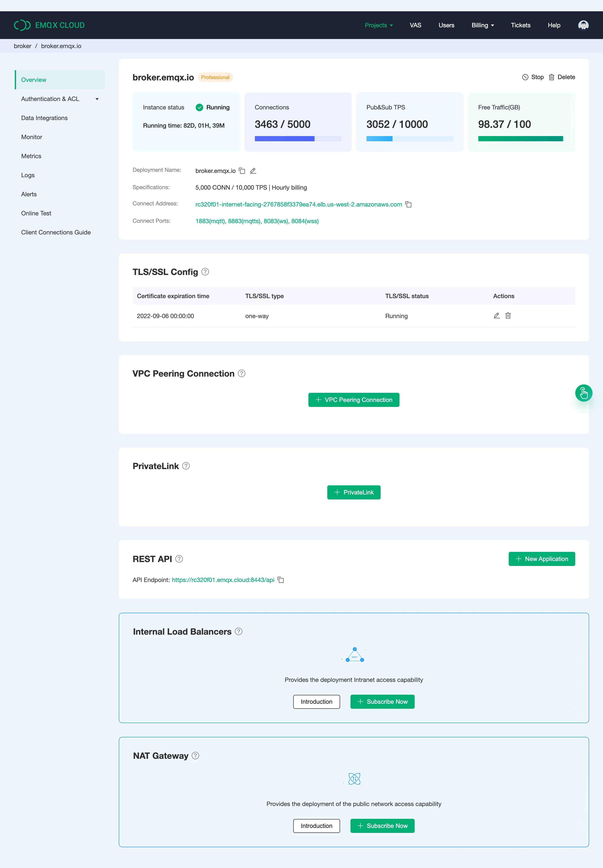Select Metrics in the sidebar
Viewport: 603px width, 868px height.
pyautogui.click(x=31, y=156)
